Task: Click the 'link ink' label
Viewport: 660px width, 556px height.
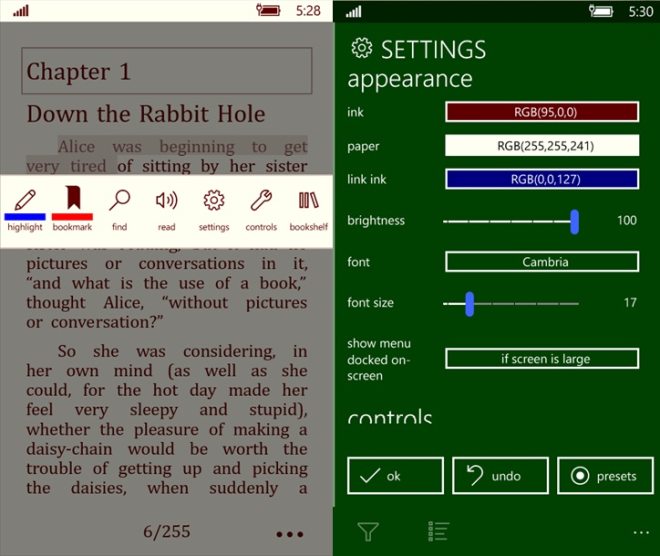Action: (x=367, y=179)
